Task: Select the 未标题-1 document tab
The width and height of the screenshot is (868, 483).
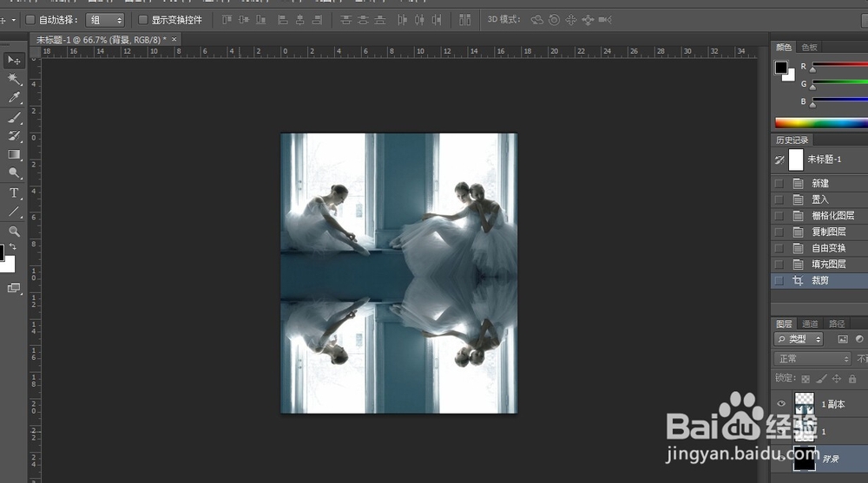Action: pyautogui.click(x=101, y=40)
